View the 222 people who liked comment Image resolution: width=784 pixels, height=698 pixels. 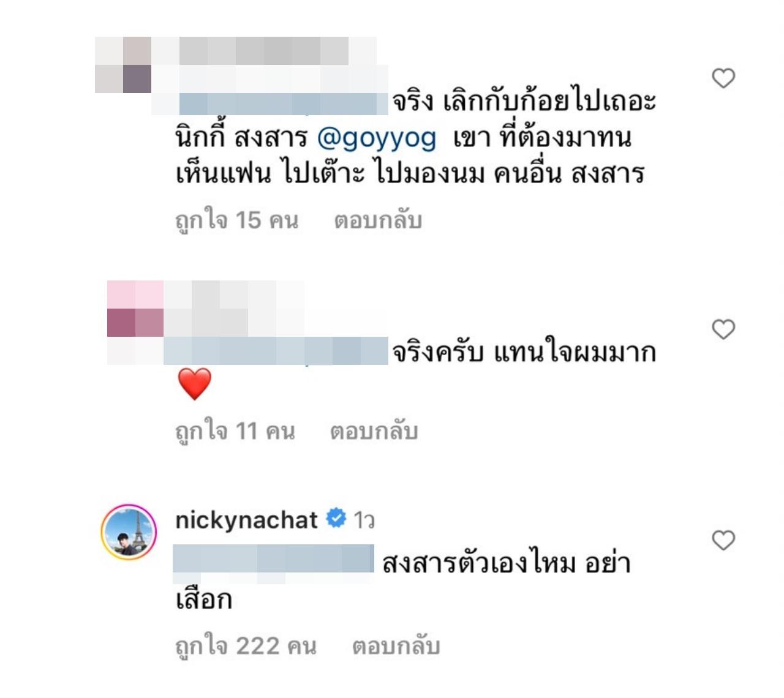pyautogui.click(x=246, y=646)
